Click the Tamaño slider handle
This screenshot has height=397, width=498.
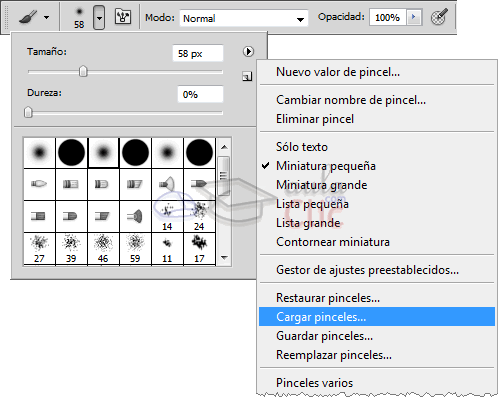point(83,71)
